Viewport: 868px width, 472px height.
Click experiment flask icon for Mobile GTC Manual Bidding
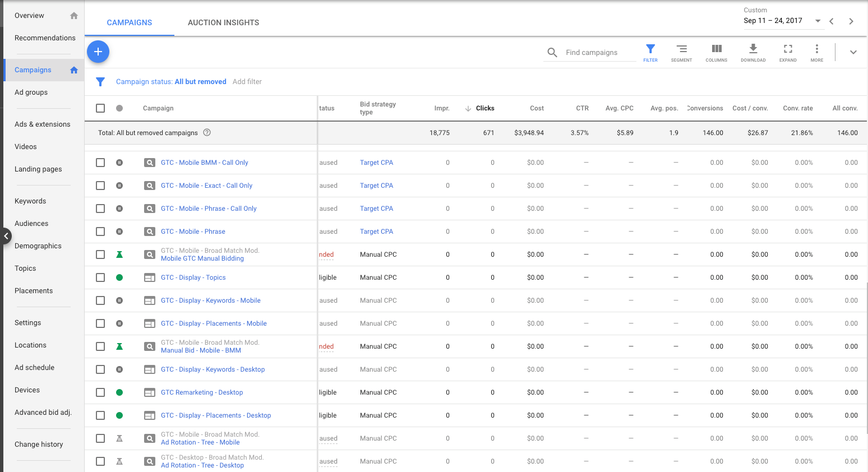click(x=119, y=254)
